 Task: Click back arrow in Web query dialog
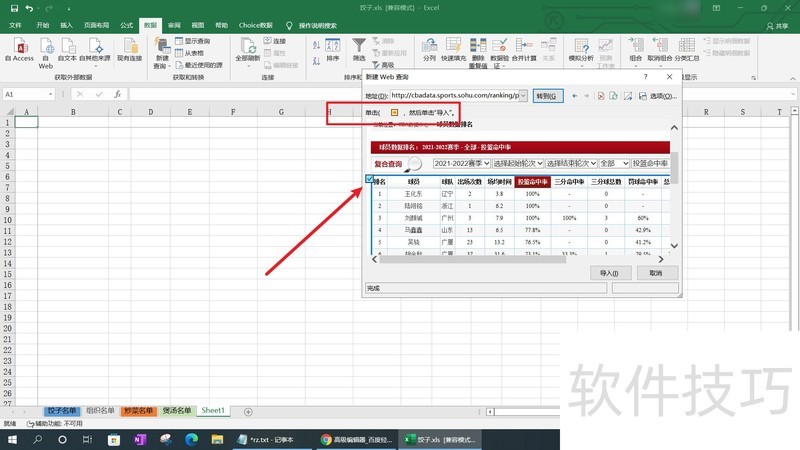pos(575,96)
